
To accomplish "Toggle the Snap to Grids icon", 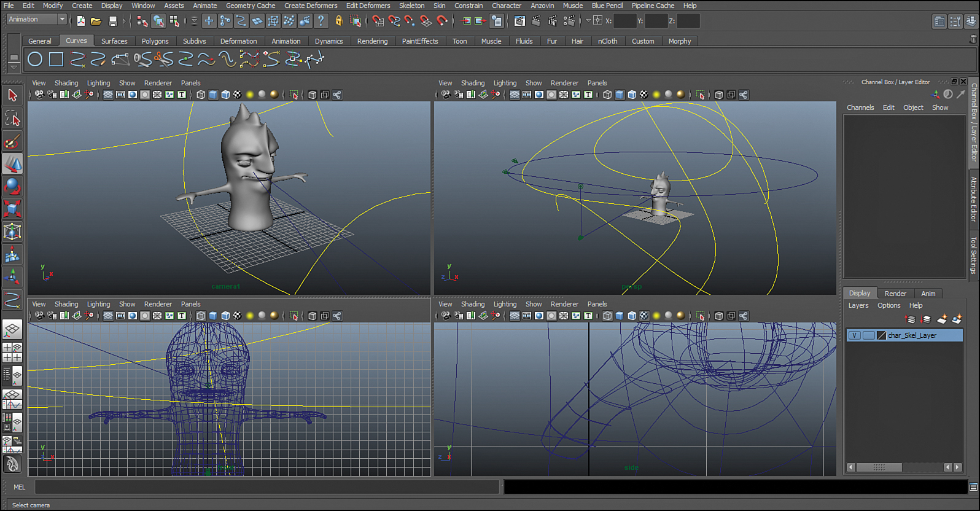I will (x=378, y=21).
